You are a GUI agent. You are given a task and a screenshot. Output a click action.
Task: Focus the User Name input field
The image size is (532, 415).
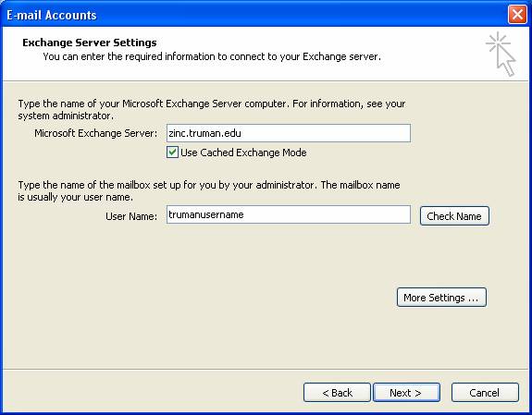289,214
